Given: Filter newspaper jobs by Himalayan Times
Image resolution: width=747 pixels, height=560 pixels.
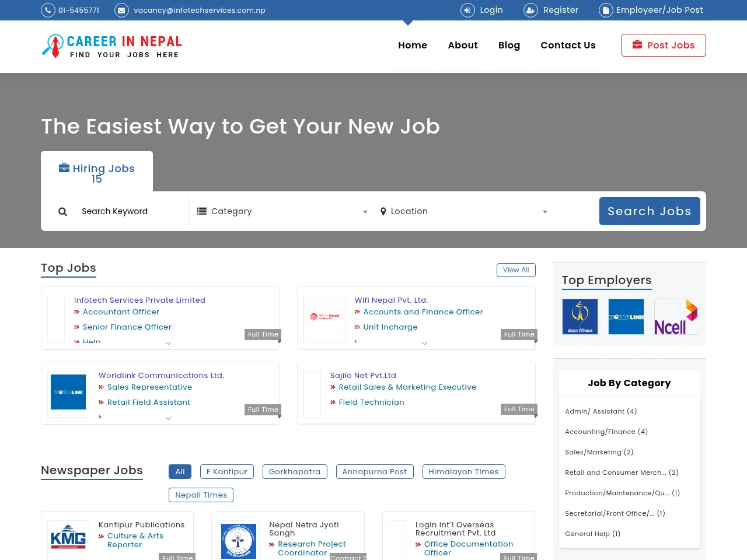Looking at the screenshot, I should pyautogui.click(x=463, y=471).
